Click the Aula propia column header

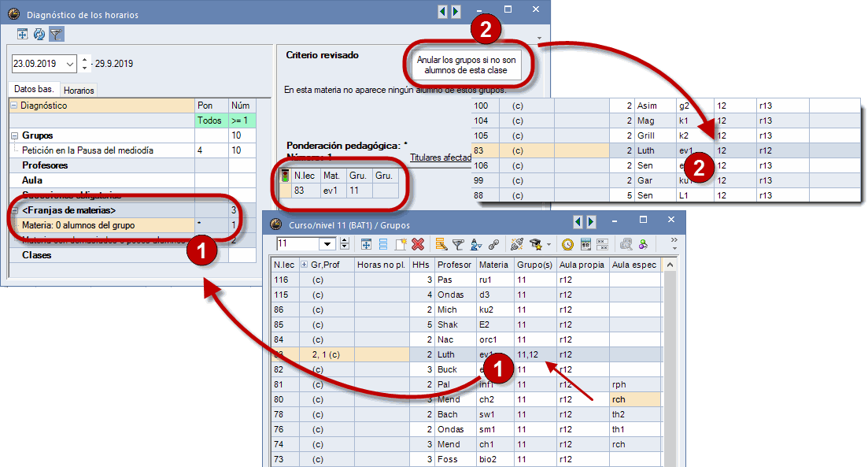582,265
